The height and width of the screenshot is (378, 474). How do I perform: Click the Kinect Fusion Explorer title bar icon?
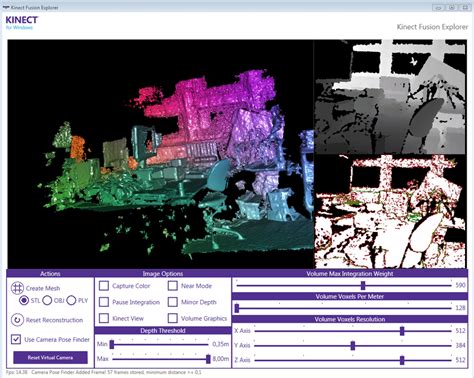tap(6, 7)
